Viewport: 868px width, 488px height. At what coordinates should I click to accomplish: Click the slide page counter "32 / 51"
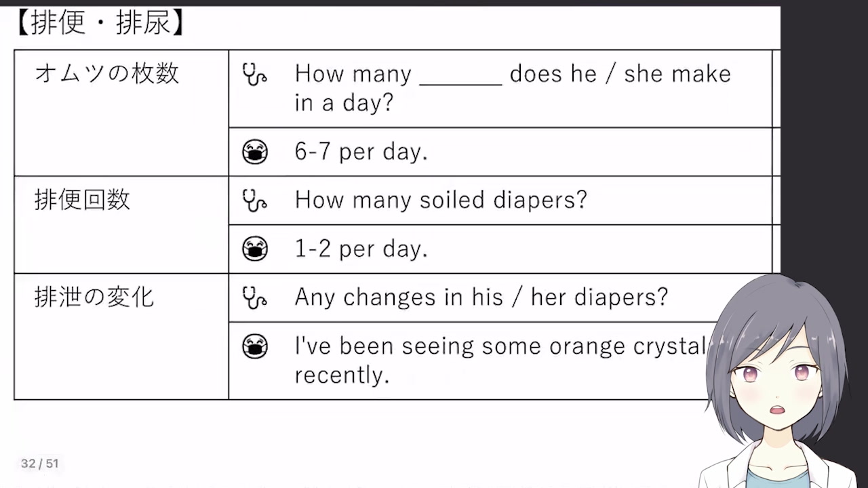40,464
